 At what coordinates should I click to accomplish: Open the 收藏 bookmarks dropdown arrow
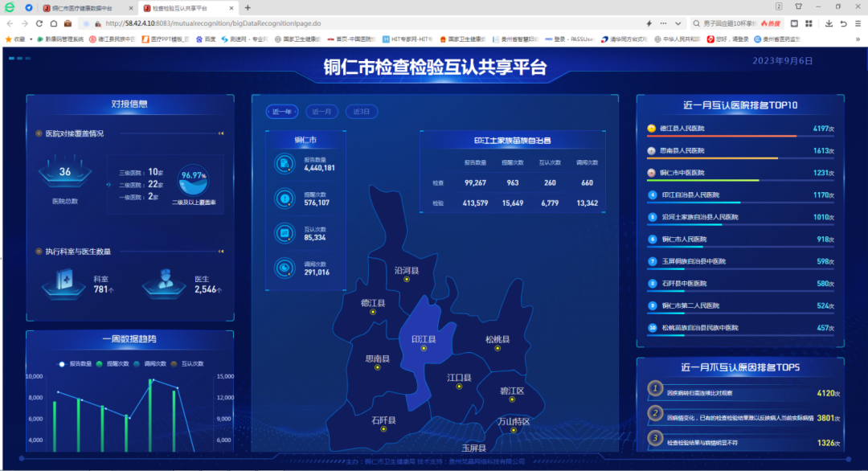(x=31, y=39)
